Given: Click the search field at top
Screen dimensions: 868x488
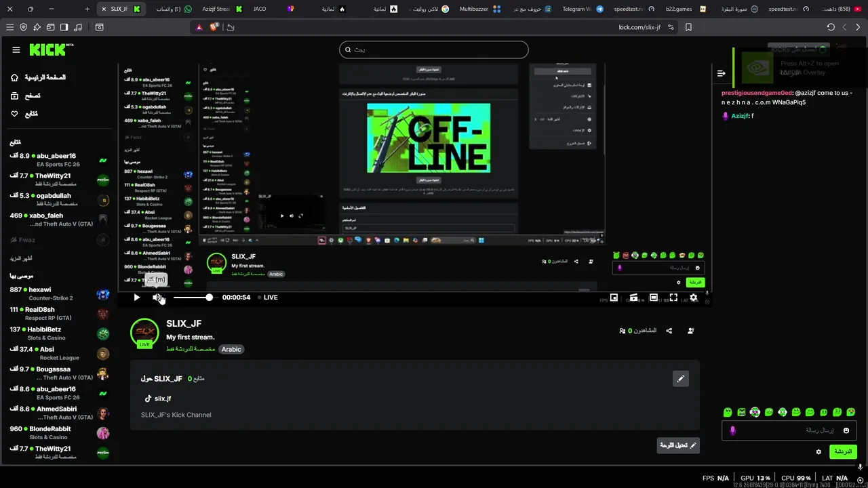Looking at the screenshot, I should pyautogui.click(x=434, y=49).
